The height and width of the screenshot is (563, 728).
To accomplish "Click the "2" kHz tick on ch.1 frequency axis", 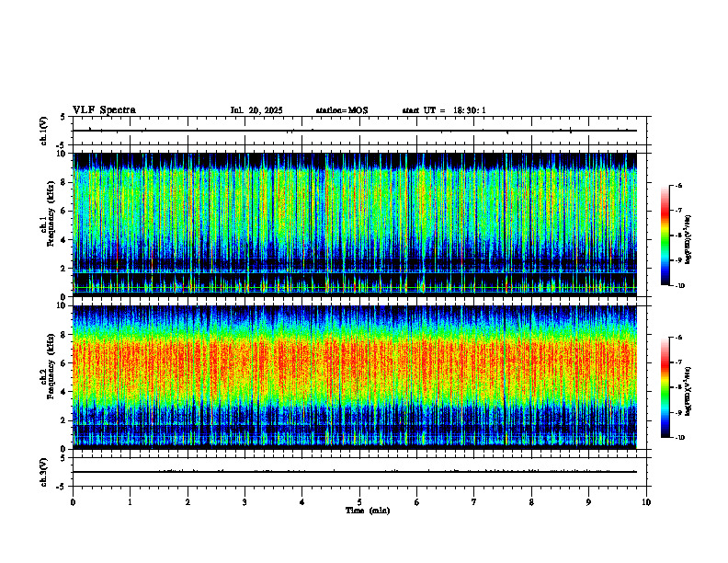I will point(64,269).
